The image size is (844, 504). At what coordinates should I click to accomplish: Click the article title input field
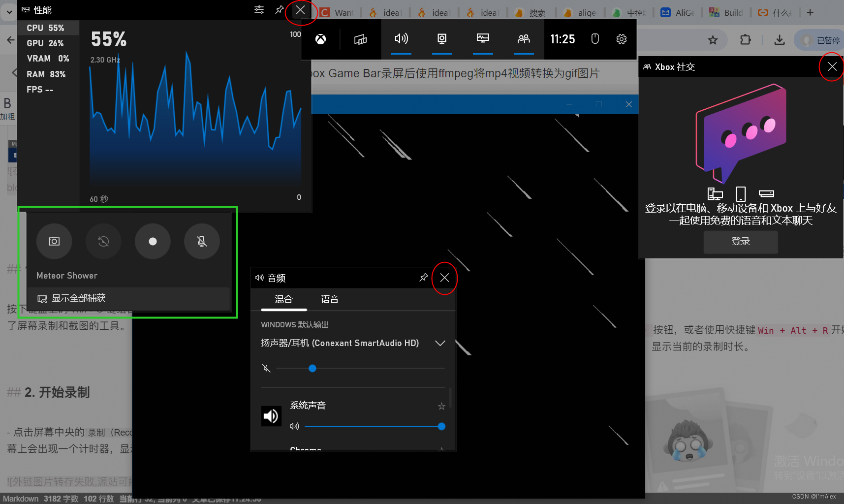[x=472, y=74]
